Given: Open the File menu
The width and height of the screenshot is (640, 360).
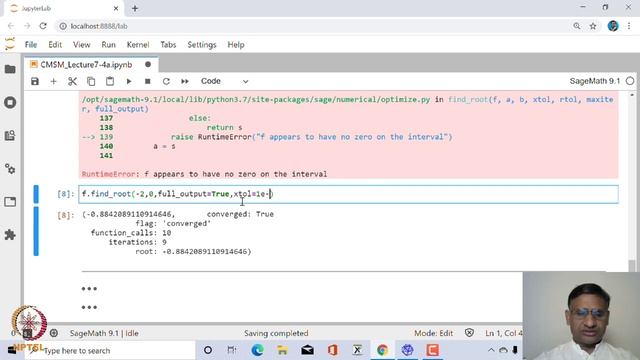Looking at the screenshot, I should [31, 44].
